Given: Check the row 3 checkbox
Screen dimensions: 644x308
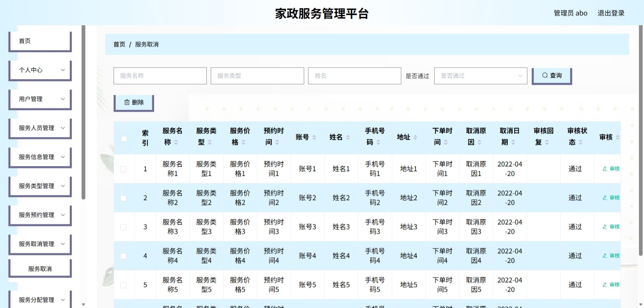Looking at the screenshot, I should tap(123, 227).
